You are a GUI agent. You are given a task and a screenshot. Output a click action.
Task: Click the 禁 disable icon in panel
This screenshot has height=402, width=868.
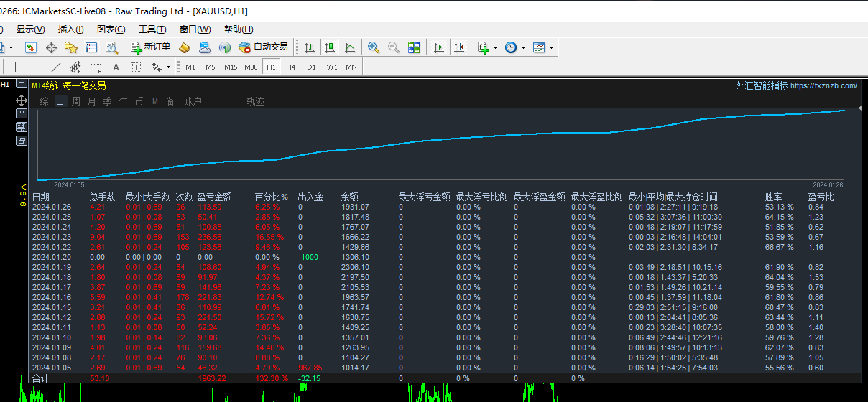[22, 127]
